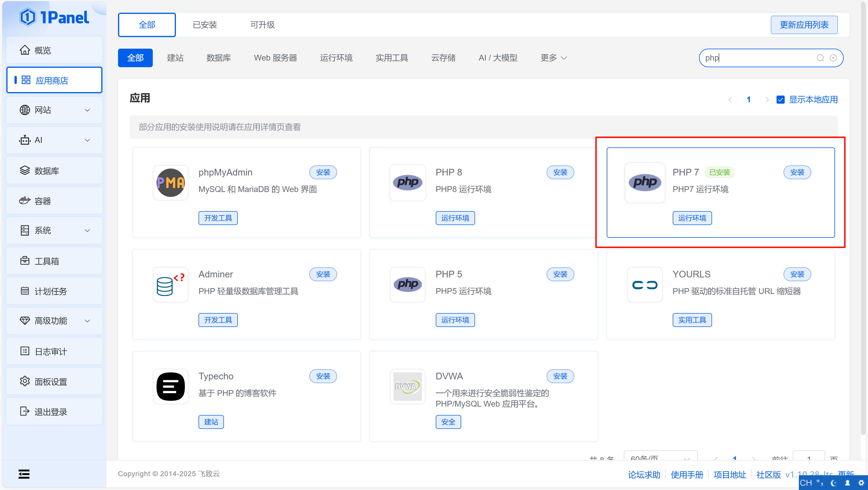
Task: Clear the php search with the X icon
Action: 833,58
